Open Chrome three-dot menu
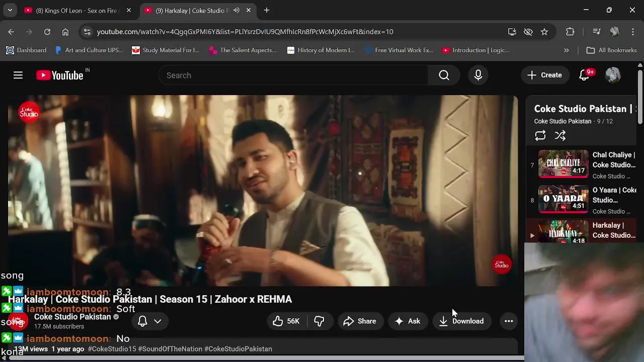 point(633,32)
